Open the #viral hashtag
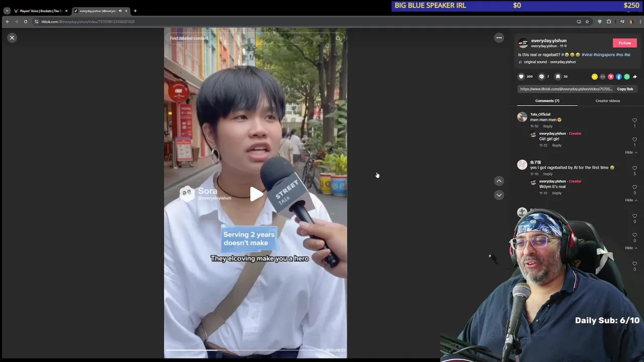Image resolution: width=644 pixels, height=362 pixels. tap(587, 54)
